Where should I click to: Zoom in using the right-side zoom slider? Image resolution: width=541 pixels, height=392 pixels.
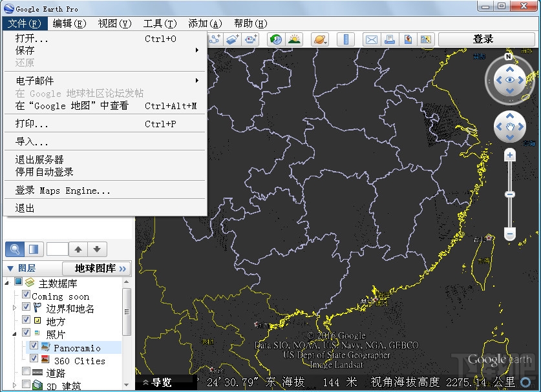(x=509, y=155)
